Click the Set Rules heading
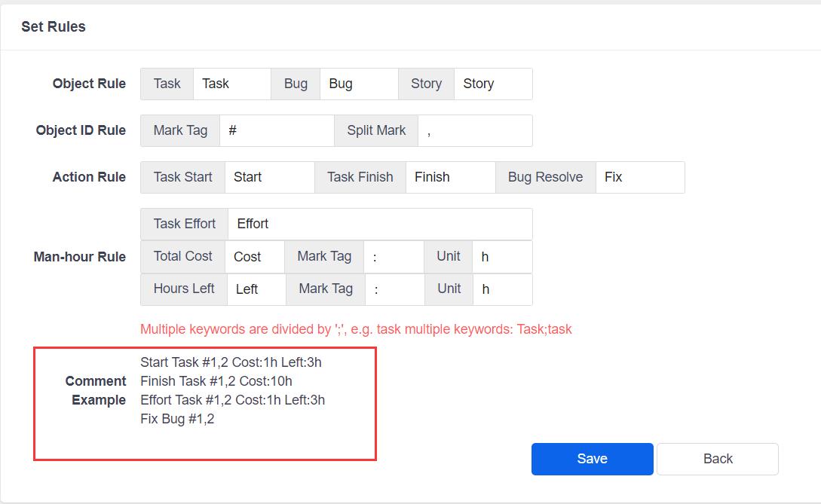Image resolution: width=821 pixels, height=504 pixels. point(54,27)
